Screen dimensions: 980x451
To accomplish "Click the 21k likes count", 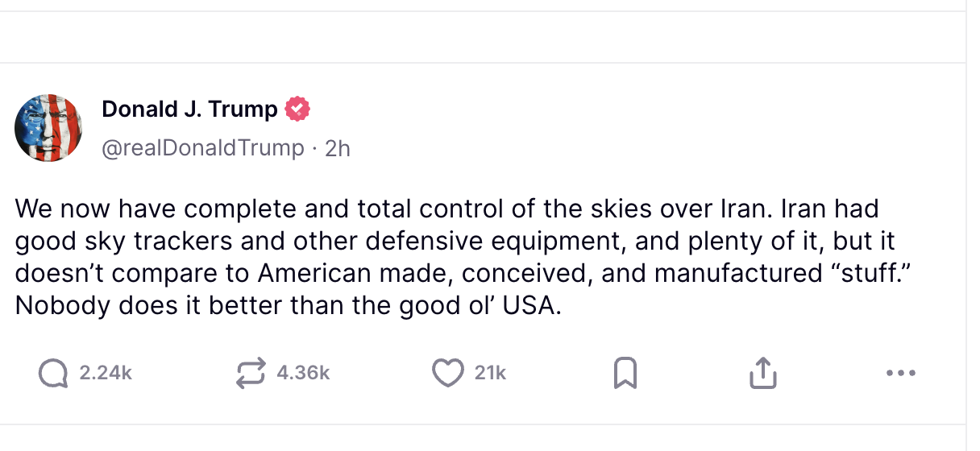I will (490, 373).
